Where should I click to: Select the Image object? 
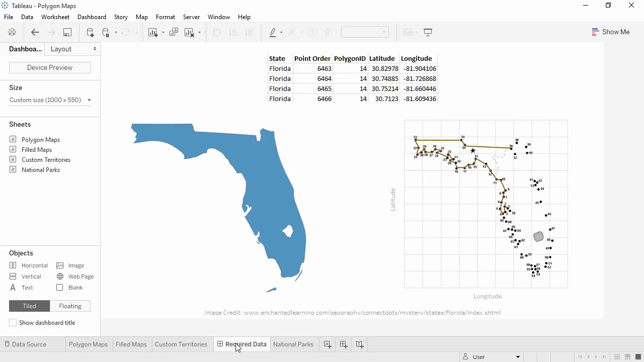70,265
